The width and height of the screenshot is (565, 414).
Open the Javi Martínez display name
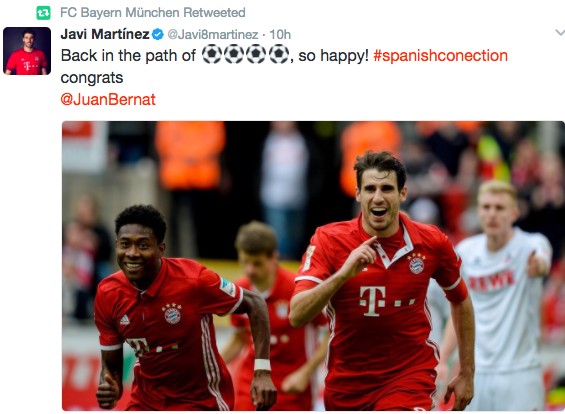(x=105, y=34)
